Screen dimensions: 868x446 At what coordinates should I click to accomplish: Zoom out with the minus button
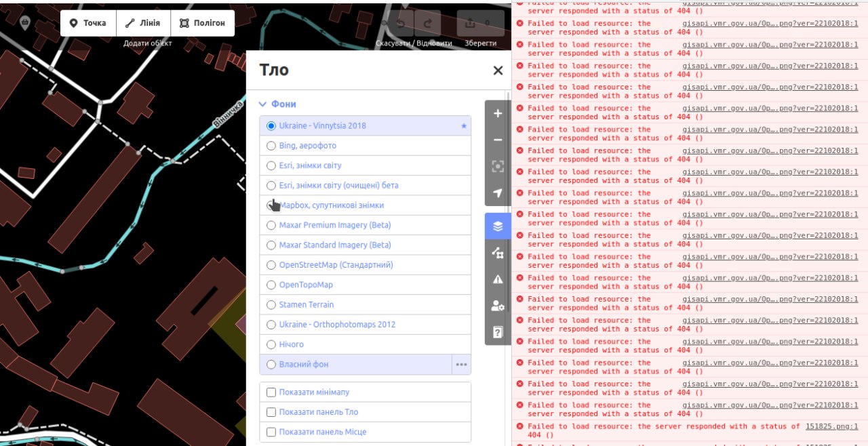(x=498, y=140)
